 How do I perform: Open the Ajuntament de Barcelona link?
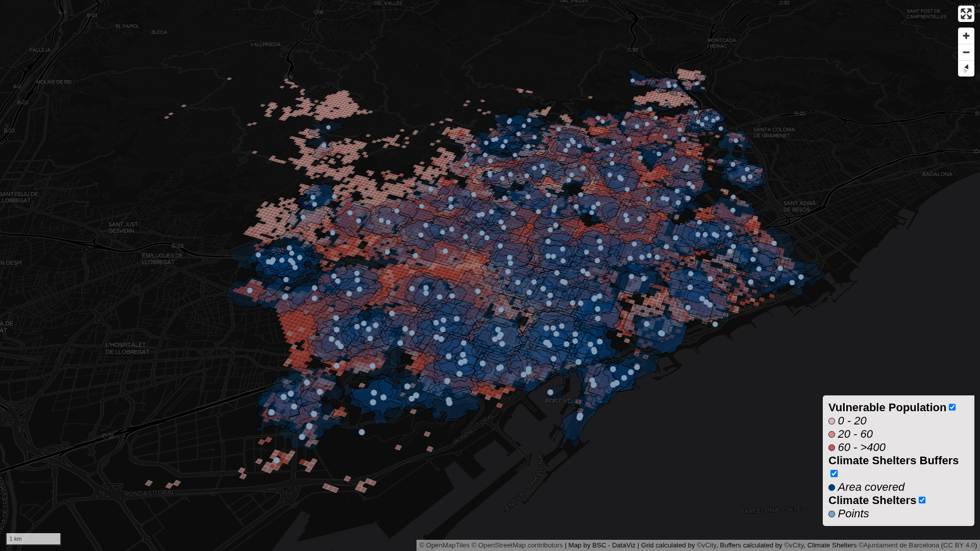pos(899,545)
